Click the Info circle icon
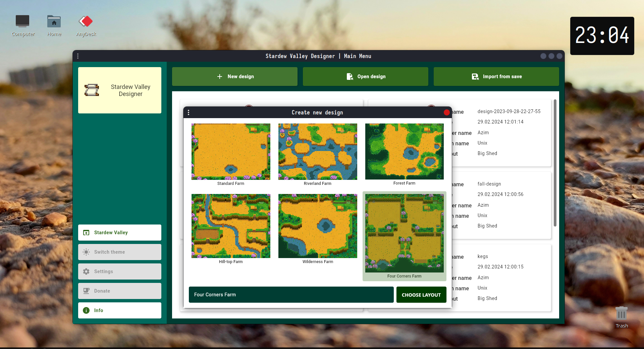The image size is (644, 349). [x=86, y=310]
